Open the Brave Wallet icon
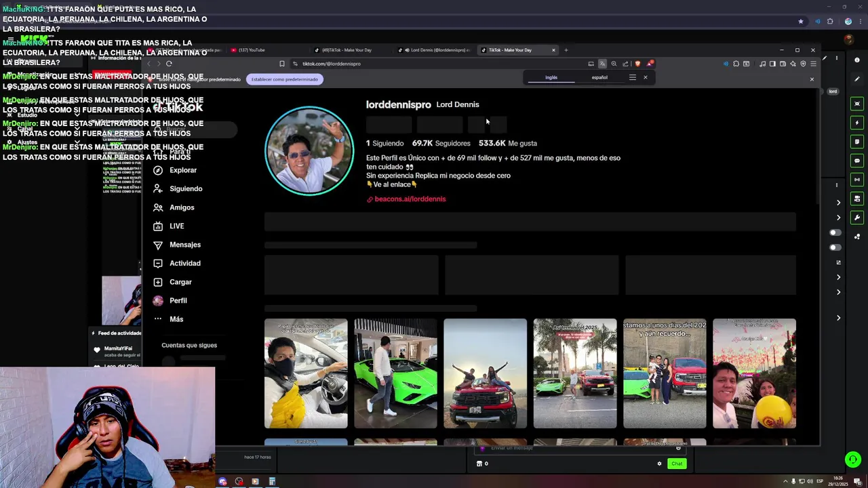 pos(783,64)
